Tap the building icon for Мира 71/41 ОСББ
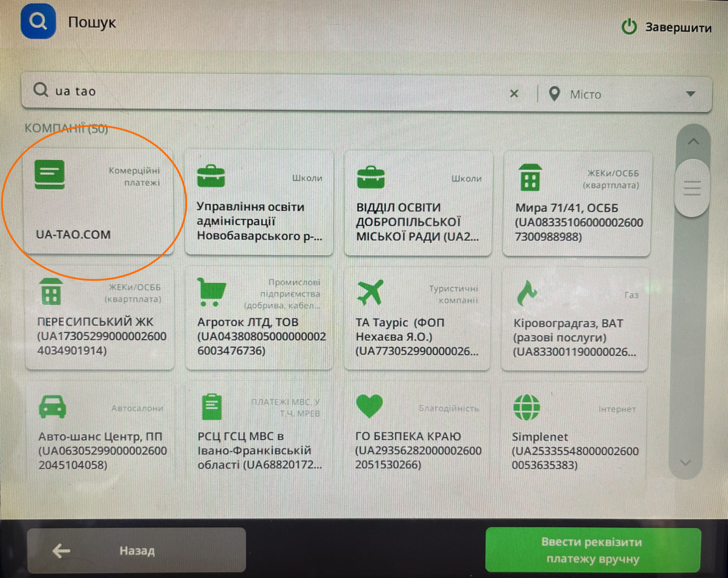728x578 pixels. tap(530, 177)
